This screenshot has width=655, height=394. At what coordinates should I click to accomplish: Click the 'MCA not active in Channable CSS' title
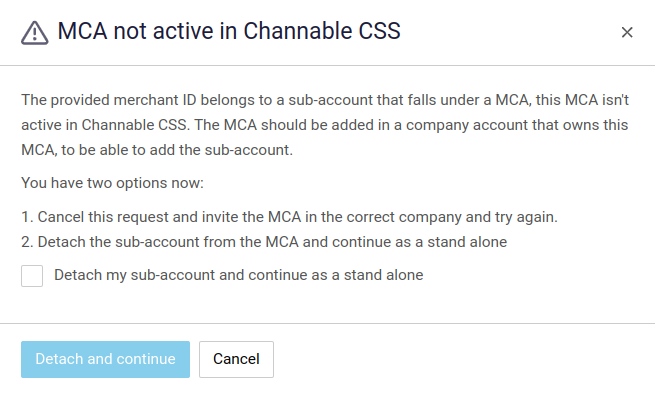tap(229, 31)
